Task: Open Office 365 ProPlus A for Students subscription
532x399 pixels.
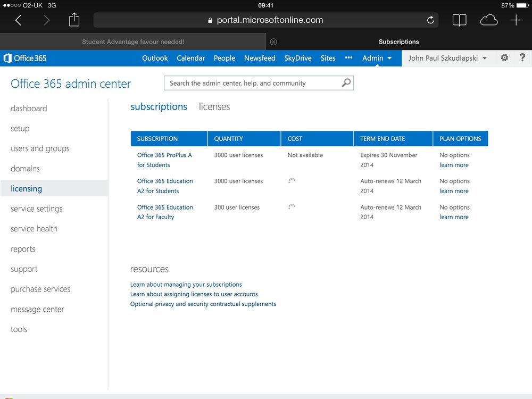Action: pyautogui.click(x=164, y=160)
